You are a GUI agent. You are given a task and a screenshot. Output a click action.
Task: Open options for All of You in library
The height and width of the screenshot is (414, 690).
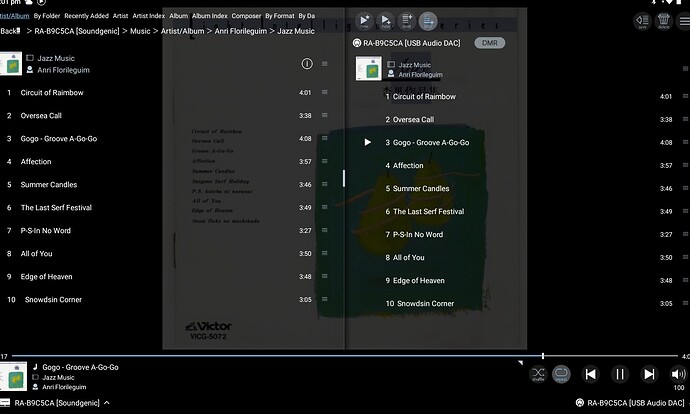pos(325,253)
